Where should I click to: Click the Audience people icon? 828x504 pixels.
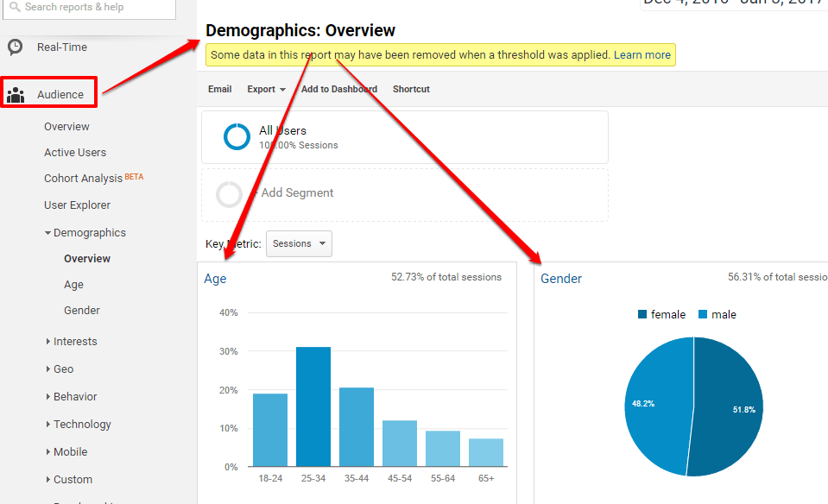[x=16, y=95]
